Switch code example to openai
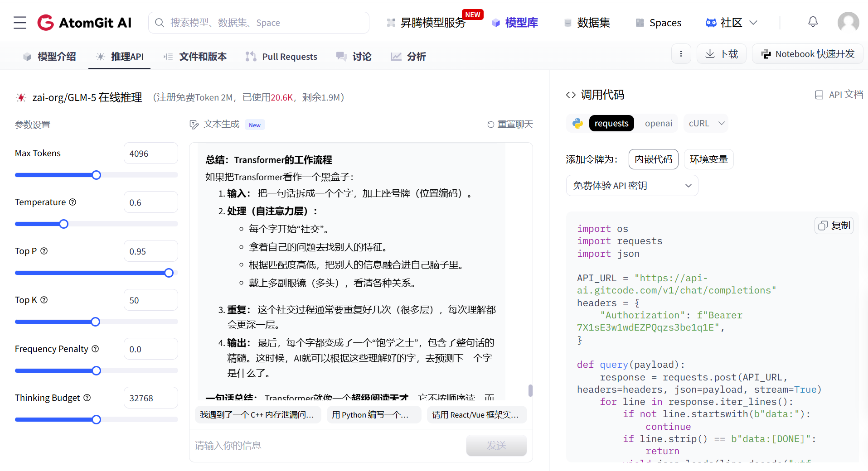Screen dimensions: 868x471 coord(658,123)
